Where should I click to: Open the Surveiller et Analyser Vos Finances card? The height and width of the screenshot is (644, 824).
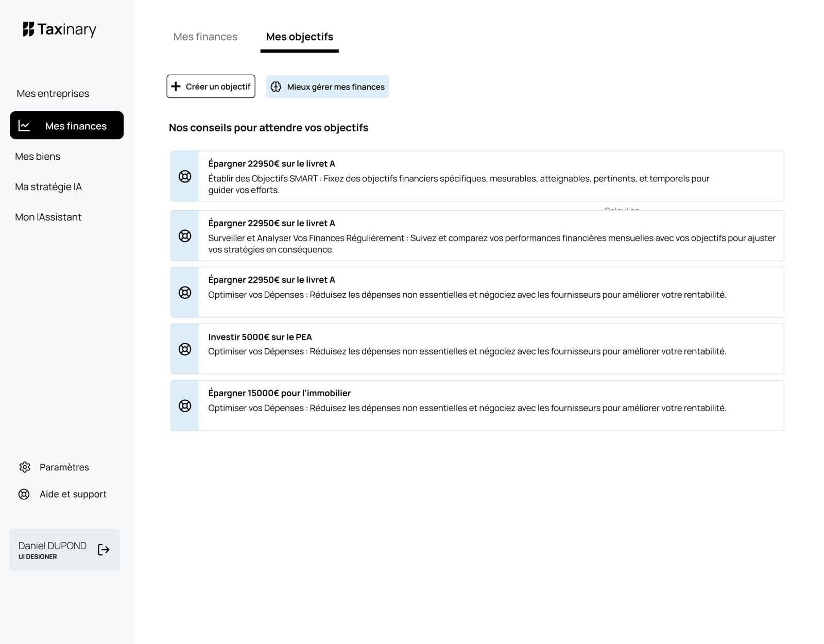[x=477, y=235]
